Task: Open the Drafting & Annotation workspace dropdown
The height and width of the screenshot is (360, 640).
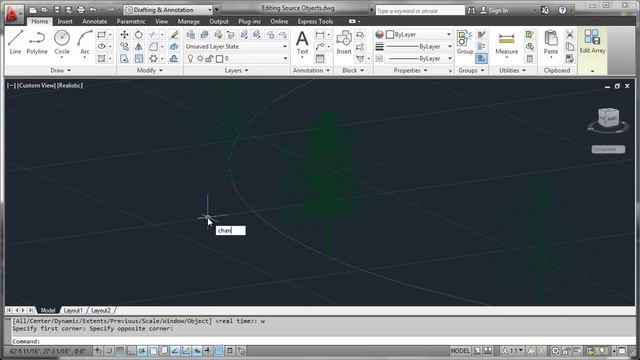Action: (169, 10)
